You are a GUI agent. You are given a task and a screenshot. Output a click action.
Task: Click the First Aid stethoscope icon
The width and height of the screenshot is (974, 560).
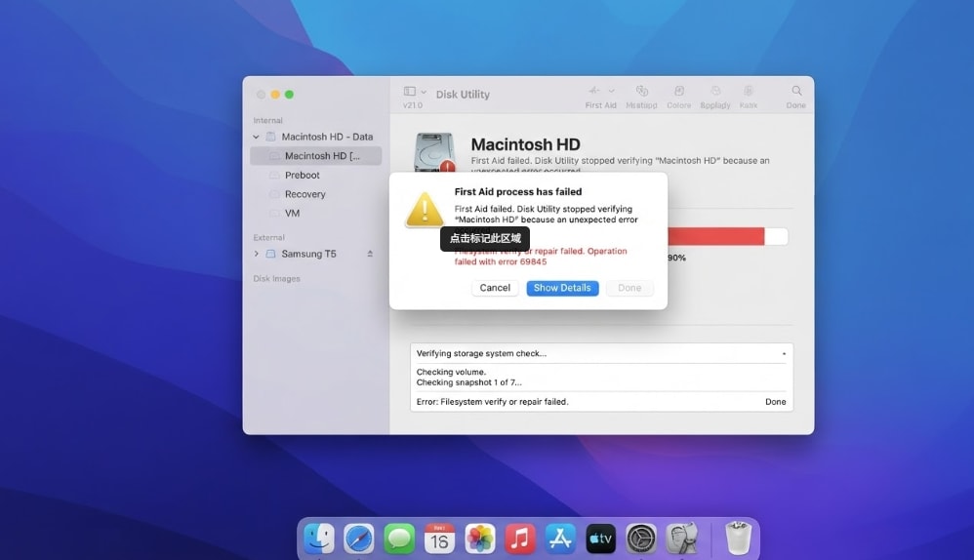pyautogui.click(x=594, y=91)
